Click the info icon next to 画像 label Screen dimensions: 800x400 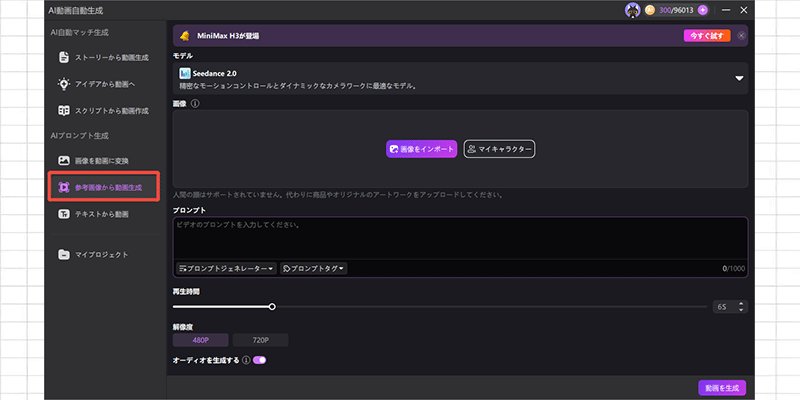[x=195, y=104]
